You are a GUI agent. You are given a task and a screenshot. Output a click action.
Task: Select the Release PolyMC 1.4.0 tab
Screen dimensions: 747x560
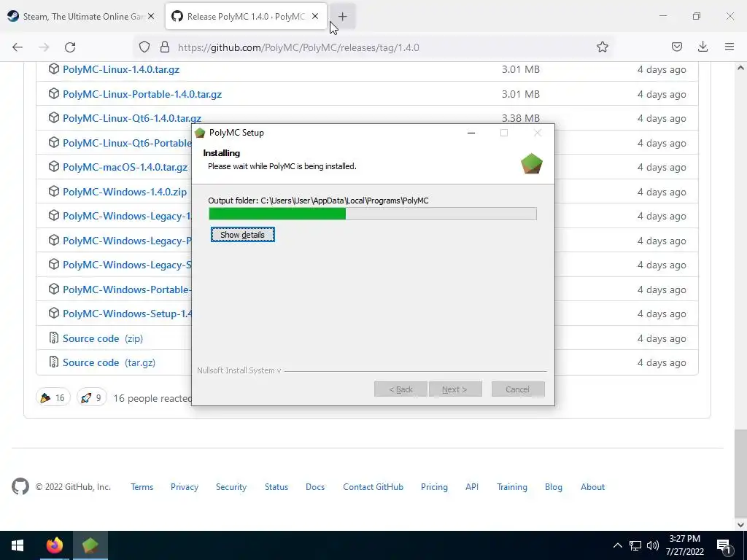click(246, 16)
